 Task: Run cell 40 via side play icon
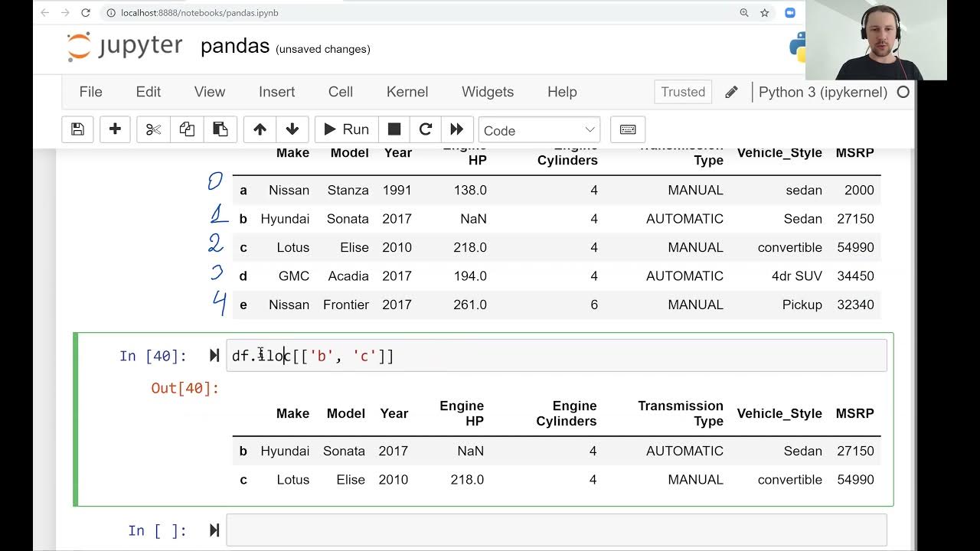pos(214,356)
